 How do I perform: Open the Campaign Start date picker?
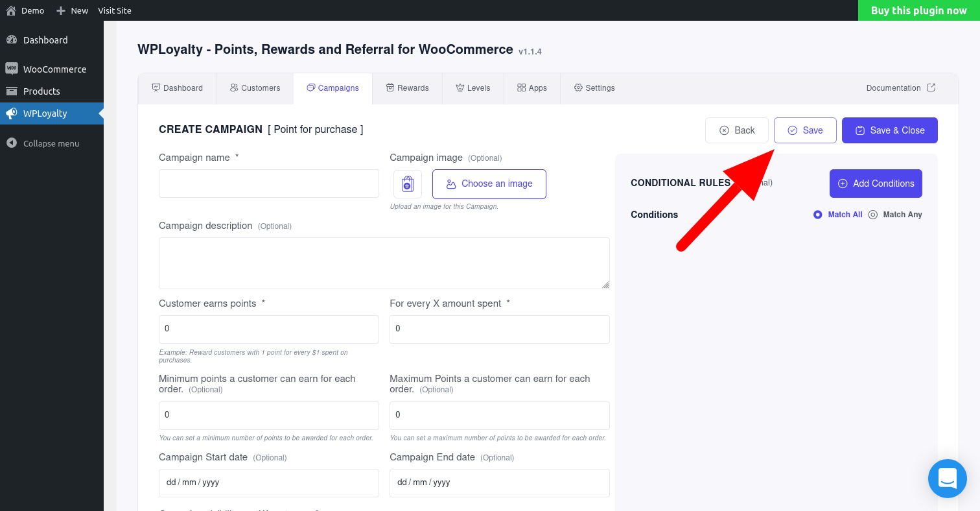[269, 483]
